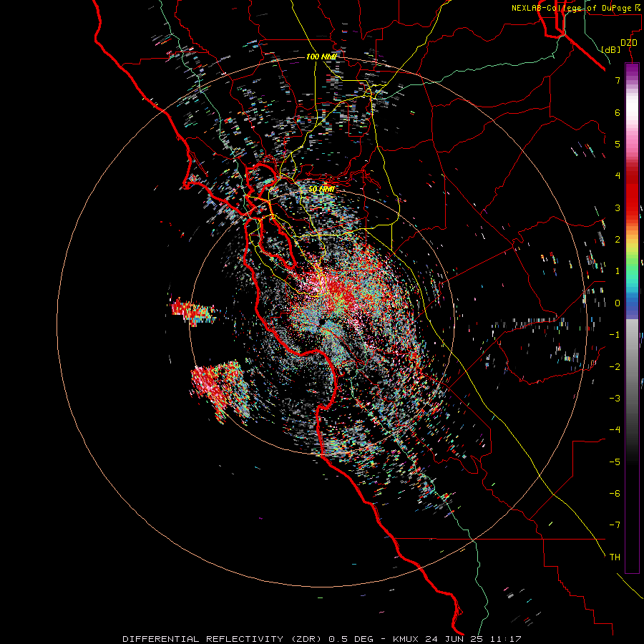This screenshot has height=644, width=644.
Task: Click the ZDR color scale bar
Action: (632, 318)
